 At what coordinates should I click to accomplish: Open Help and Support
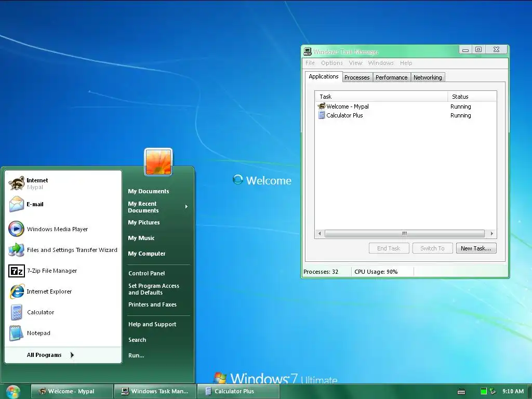[x=152, y=324]
